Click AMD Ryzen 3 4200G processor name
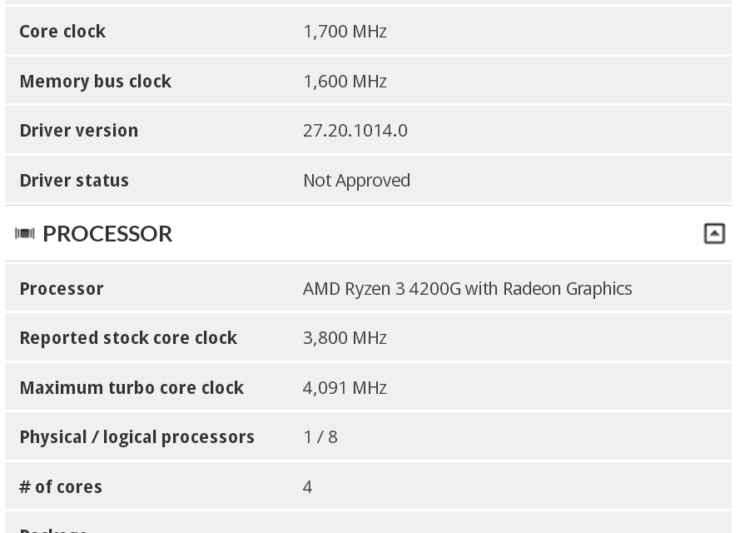740x533 pixels. [467, 289]
